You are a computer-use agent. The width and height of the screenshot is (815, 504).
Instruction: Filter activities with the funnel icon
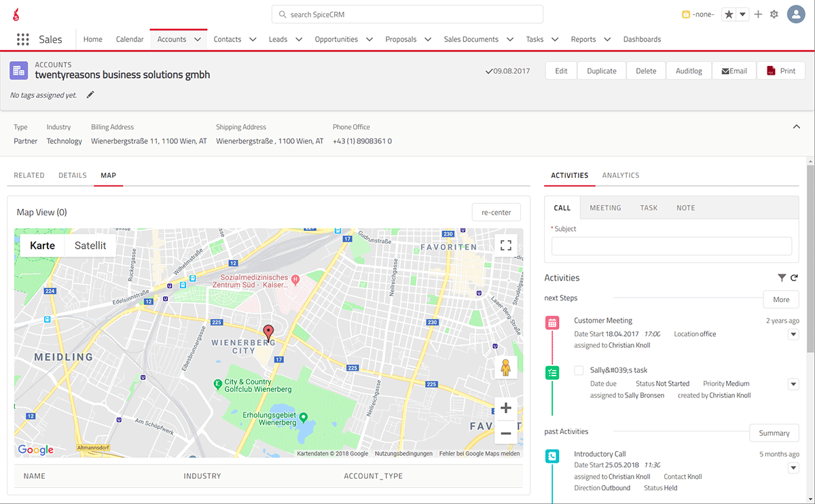click(782, 278)
